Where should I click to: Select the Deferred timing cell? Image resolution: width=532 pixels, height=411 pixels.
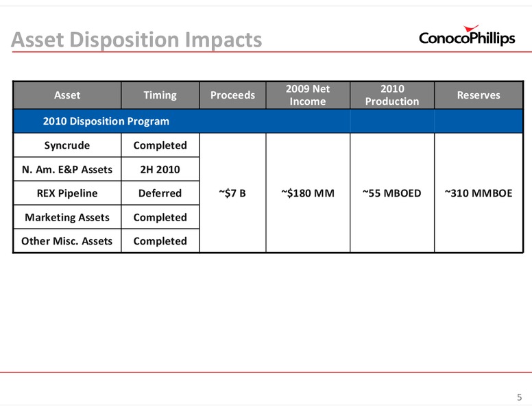[x=160, y=193]
